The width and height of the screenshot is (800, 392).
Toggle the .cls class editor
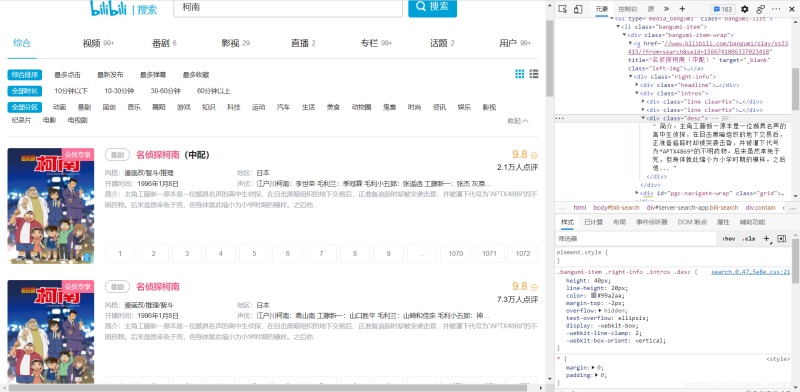pyautogui.click(x=749, y=239)
